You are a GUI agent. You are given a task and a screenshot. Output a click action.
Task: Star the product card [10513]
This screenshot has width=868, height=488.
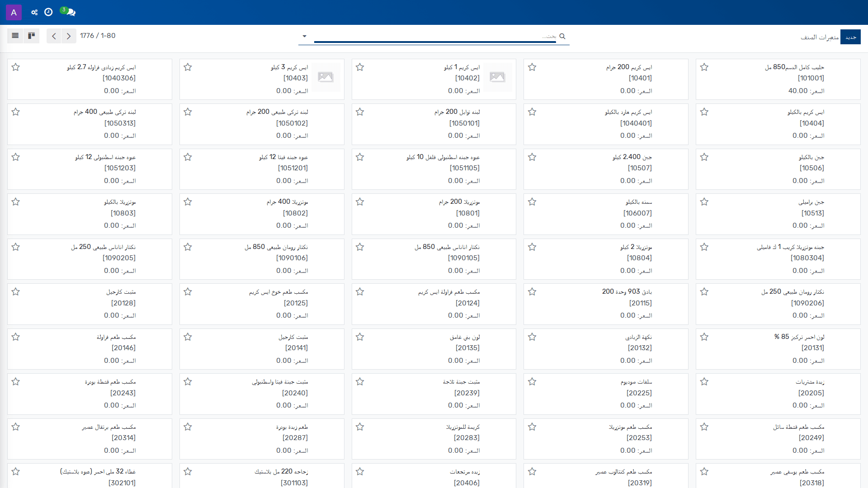(x=704, y=202)
